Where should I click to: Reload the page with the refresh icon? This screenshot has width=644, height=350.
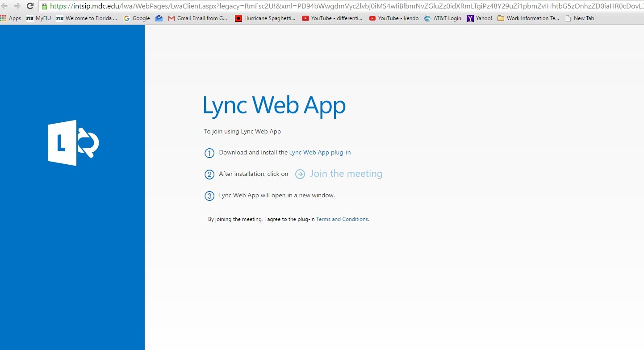click(30, 6)
